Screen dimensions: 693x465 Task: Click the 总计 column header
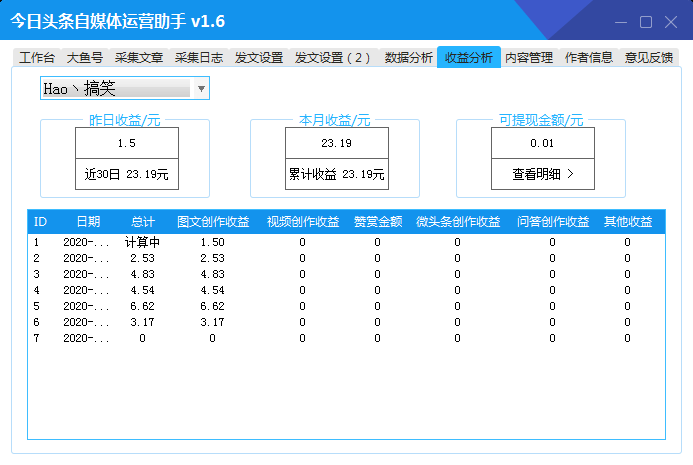coord(142,222)
